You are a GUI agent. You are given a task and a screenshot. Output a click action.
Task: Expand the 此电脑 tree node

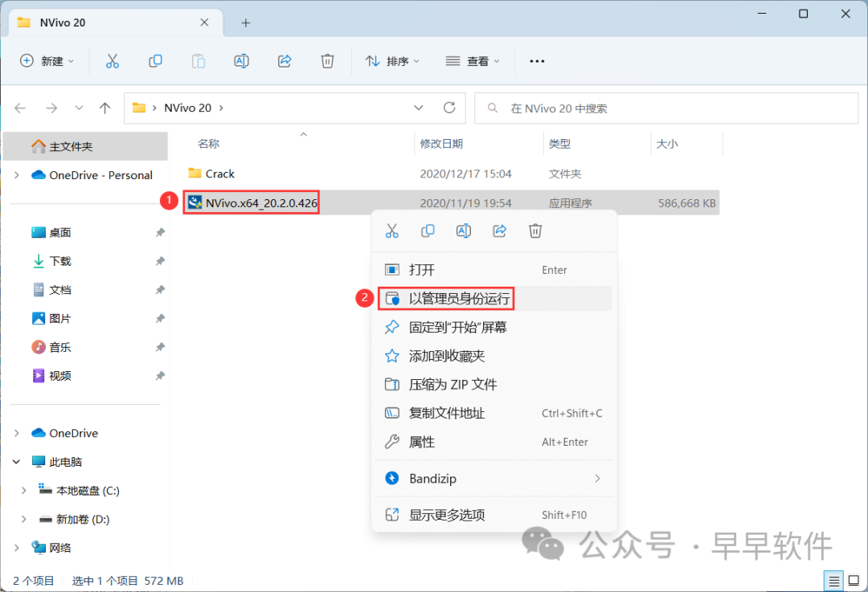[17, 462]
